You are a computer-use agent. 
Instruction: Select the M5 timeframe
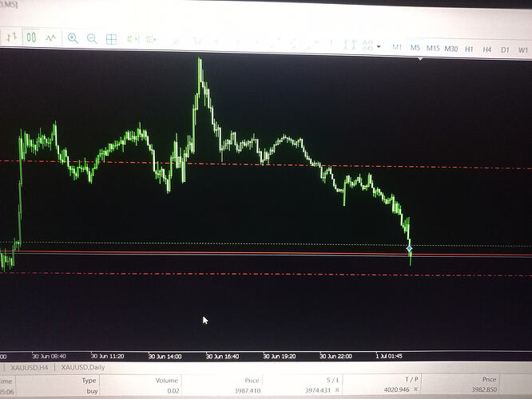pos(415,48)
